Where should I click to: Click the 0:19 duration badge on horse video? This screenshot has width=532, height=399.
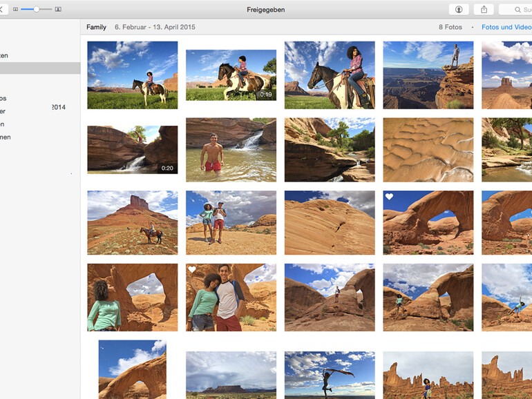click(266, 95)
